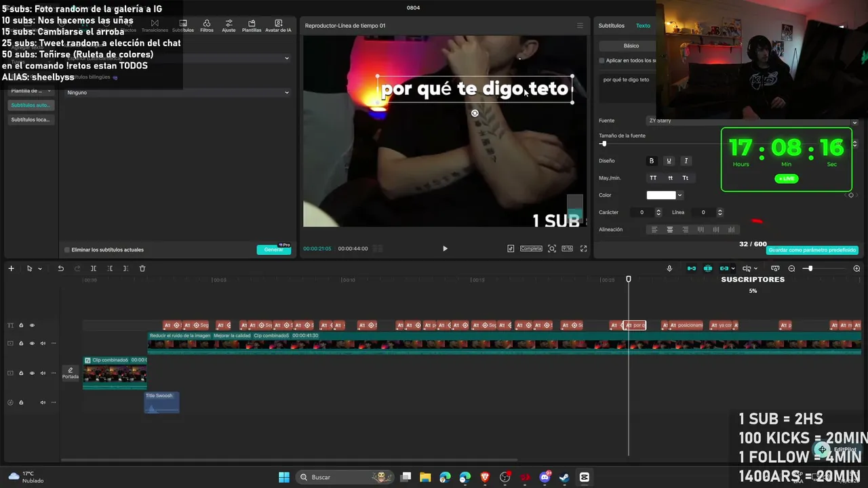Open main video track more options
The image size is (868, 488).
pyautogui.click(x=54, y=344)
